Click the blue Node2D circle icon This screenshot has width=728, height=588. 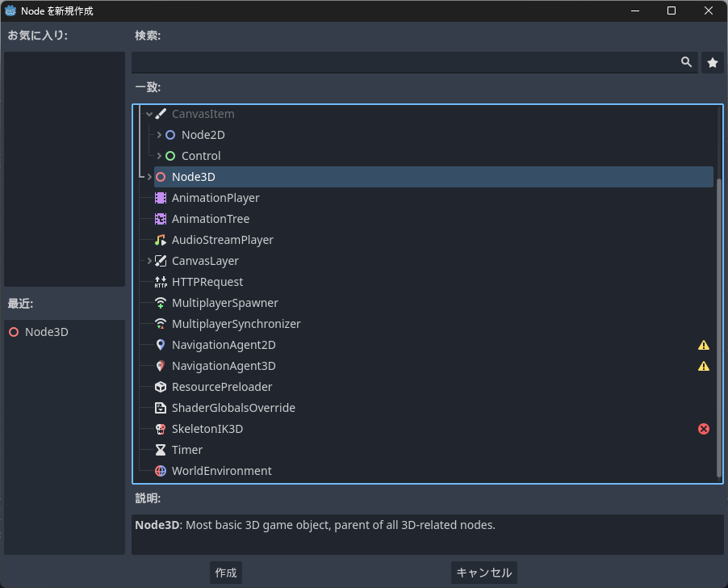click(x=170, y=135)
